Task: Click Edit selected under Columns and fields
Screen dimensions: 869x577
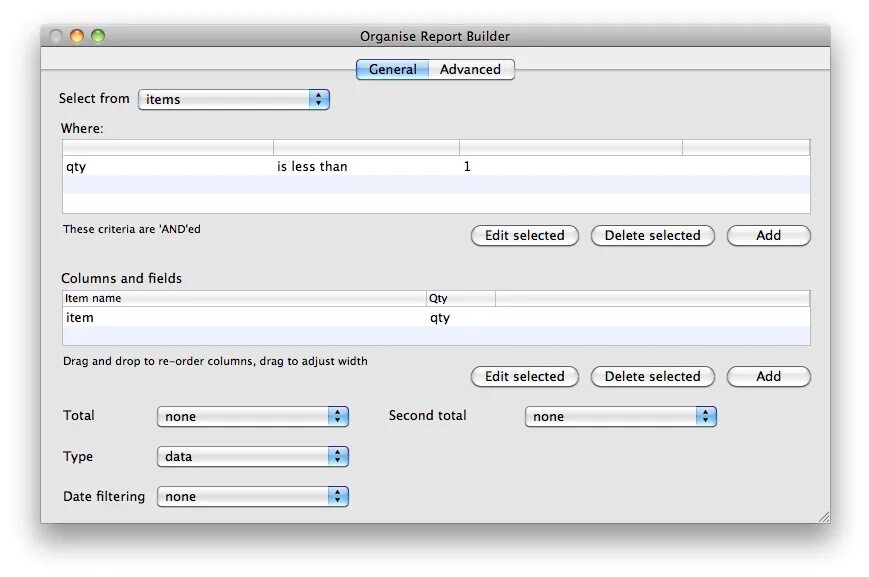Action: 524,377
